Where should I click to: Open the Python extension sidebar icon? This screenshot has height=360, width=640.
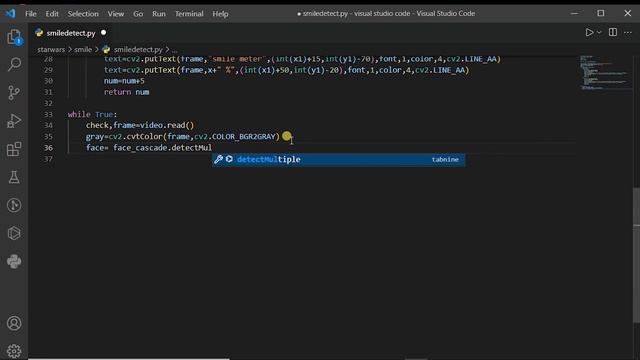coord(14,261)
